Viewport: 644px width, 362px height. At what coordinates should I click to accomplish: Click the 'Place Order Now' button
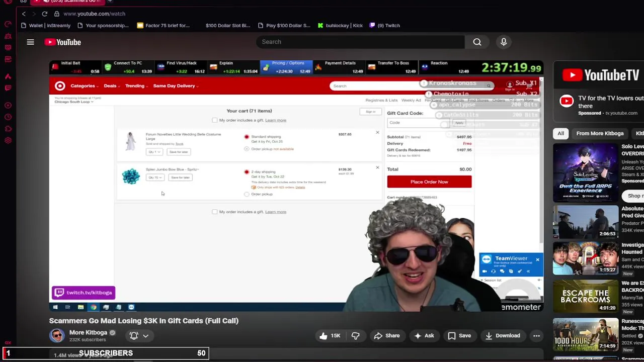(429, 182)
